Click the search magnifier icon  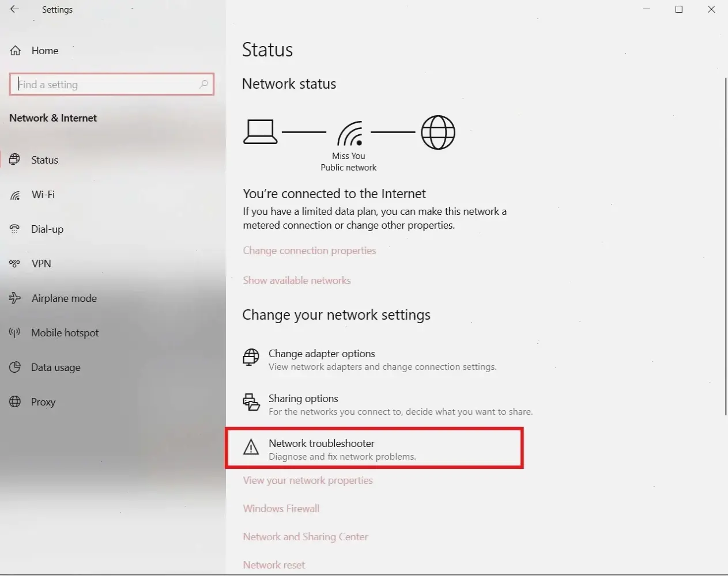[x=203, y=84]
